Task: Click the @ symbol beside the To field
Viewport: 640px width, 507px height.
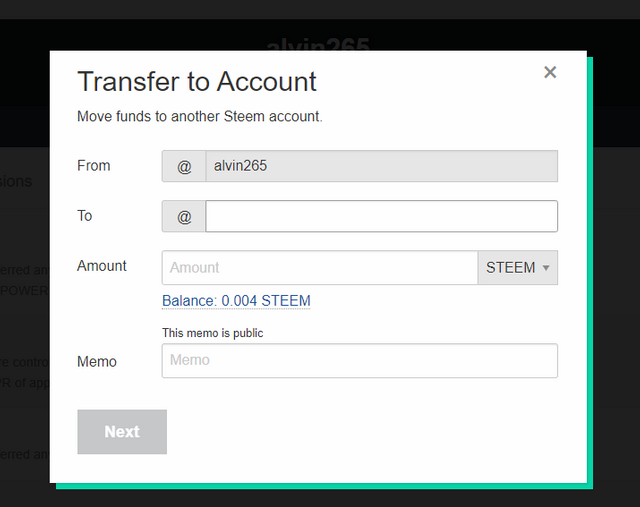Action: coord(184,216)
